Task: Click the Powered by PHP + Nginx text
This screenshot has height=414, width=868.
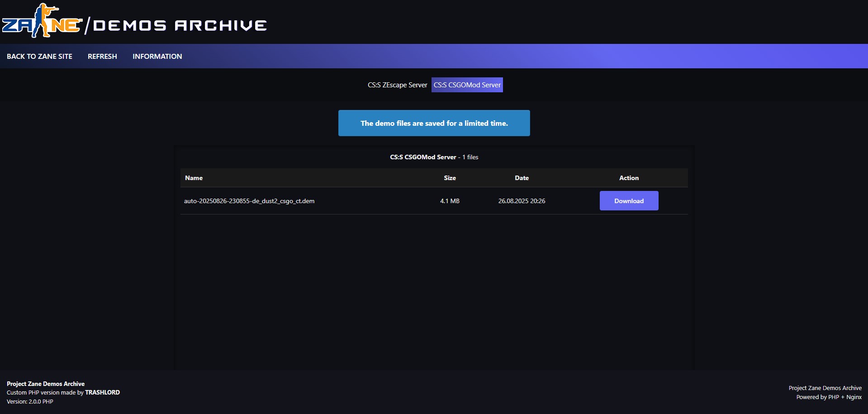Action: 829,397
